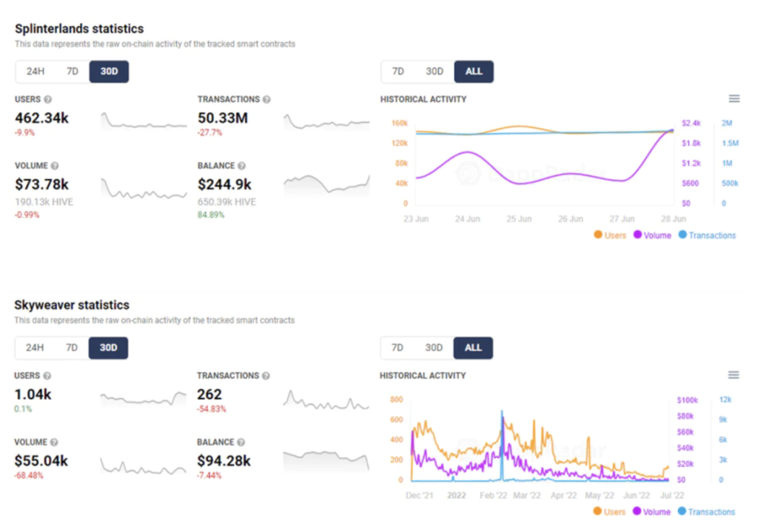The width and height of the screenshot is (758, 532).
Task: Click Skyweaver users value 1.04k
Action: [33, 394]
